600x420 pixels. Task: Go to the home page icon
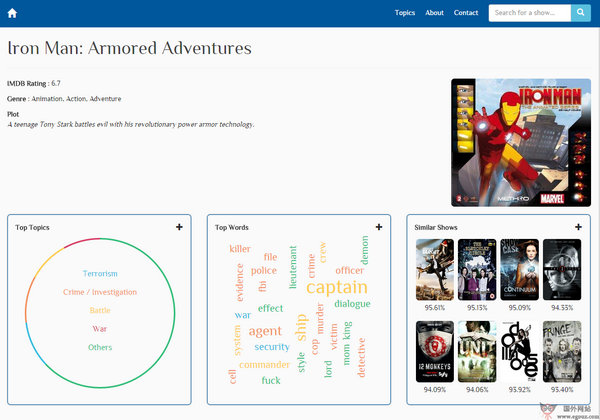click(12, 13)
